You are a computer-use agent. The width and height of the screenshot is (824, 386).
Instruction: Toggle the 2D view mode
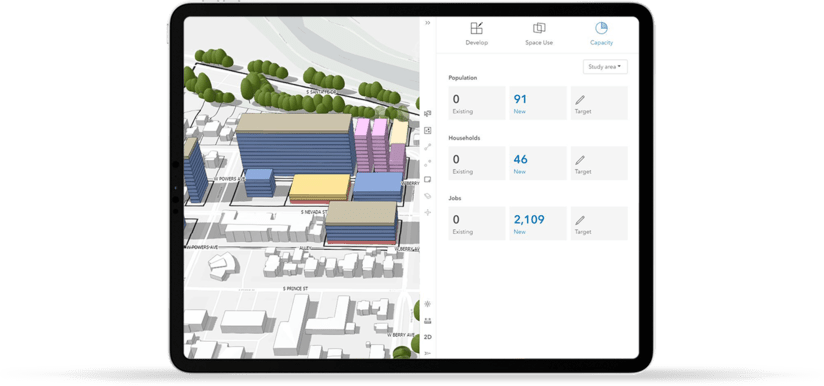click(x=427, y=337)
